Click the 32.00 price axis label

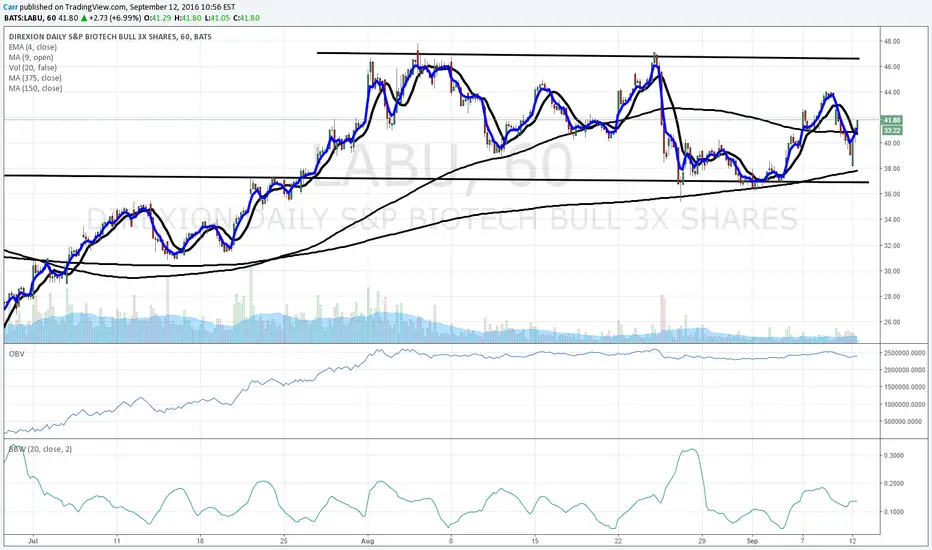click(892, 246)
